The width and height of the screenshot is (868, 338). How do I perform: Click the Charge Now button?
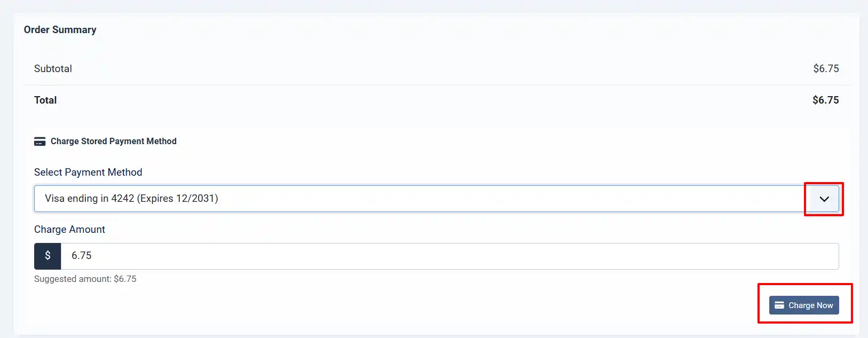click(804, 305)
